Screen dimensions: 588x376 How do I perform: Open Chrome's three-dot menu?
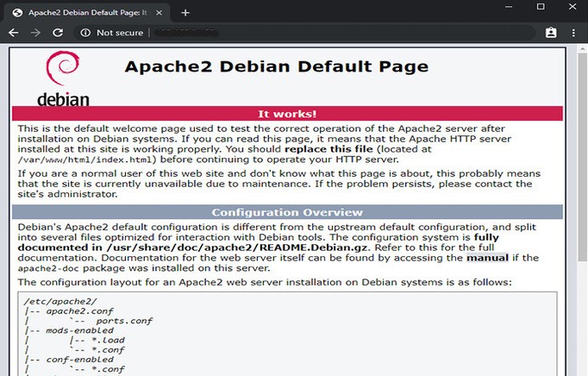574,33
